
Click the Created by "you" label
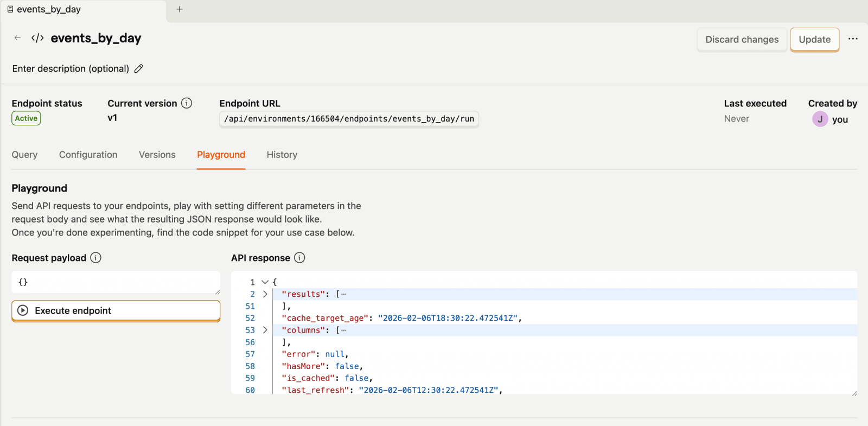pos(840,119)
